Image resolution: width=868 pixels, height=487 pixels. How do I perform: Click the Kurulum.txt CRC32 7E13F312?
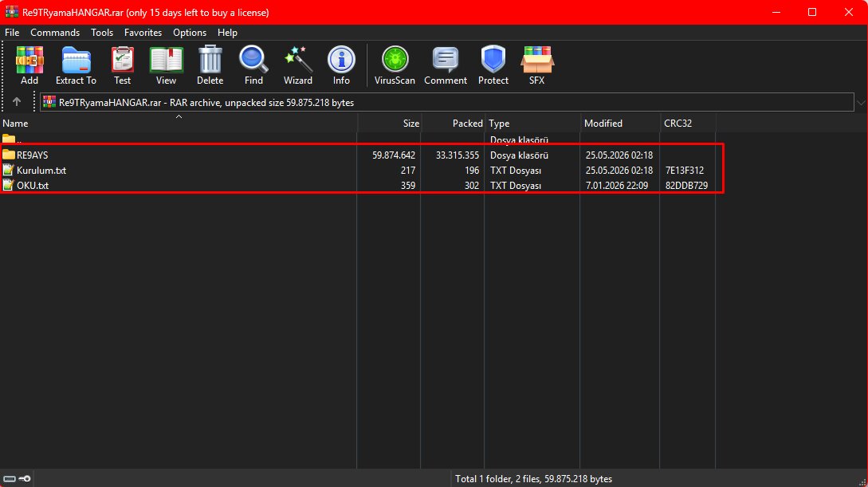tap(685, 171)
